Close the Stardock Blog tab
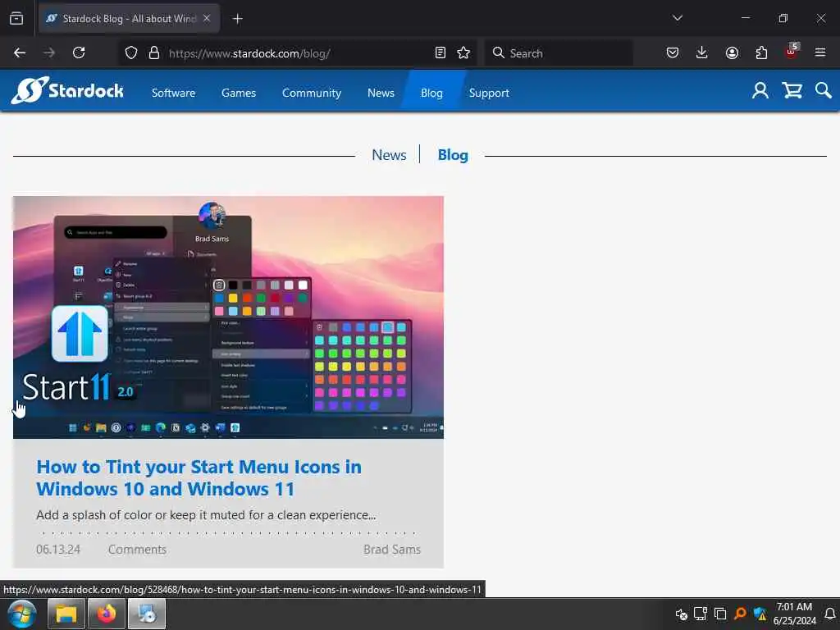 207,19
